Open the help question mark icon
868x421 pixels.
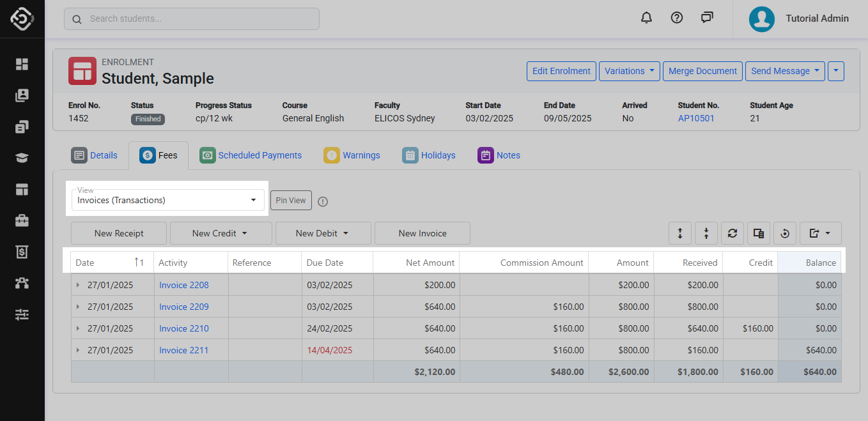pyautogui.click(x=677, y=18)
